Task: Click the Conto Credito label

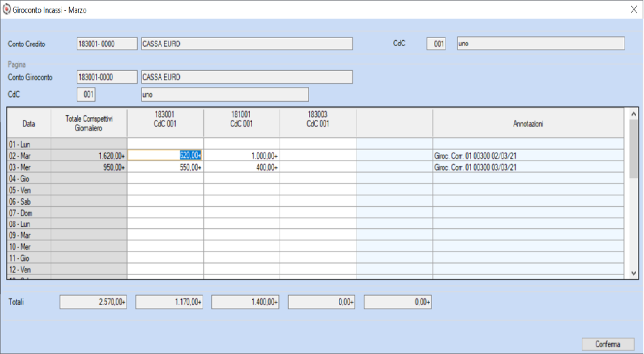Action: [26, 43]
